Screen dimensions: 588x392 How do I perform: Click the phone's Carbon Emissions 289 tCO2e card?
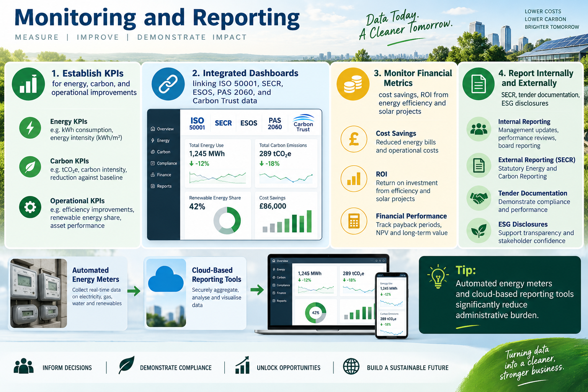pos(391,323)
